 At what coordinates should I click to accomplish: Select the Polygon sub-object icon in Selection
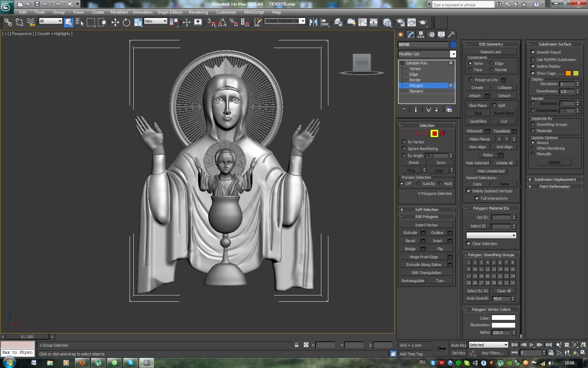tap(434, 133)
